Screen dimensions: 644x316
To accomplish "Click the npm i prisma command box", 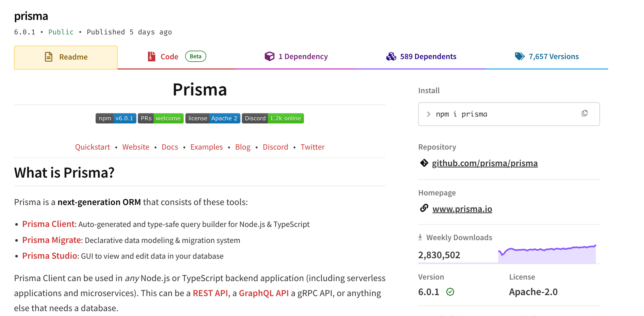I will coord(509,114).
